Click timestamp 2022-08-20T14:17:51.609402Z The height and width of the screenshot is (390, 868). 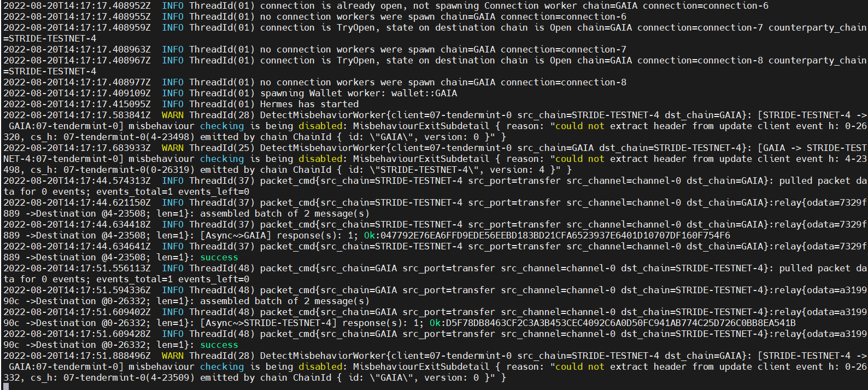click(x=77, y=312)
